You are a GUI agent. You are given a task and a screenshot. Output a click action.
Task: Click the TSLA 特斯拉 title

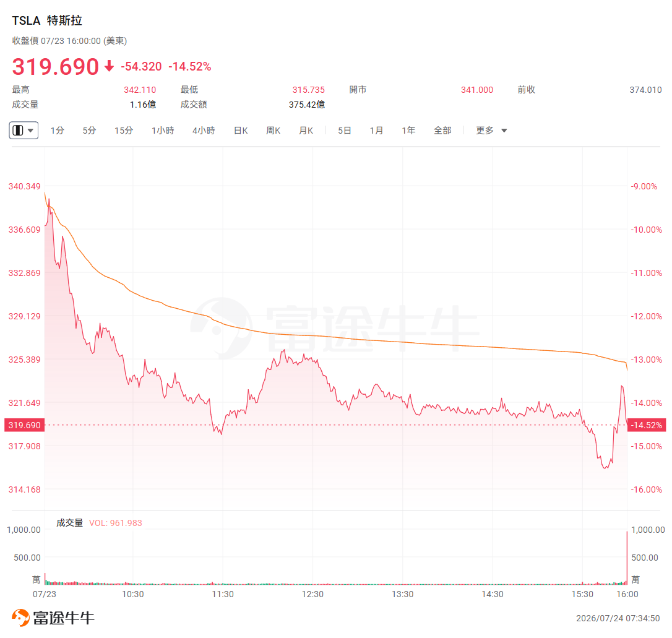[x=47, y=20]
